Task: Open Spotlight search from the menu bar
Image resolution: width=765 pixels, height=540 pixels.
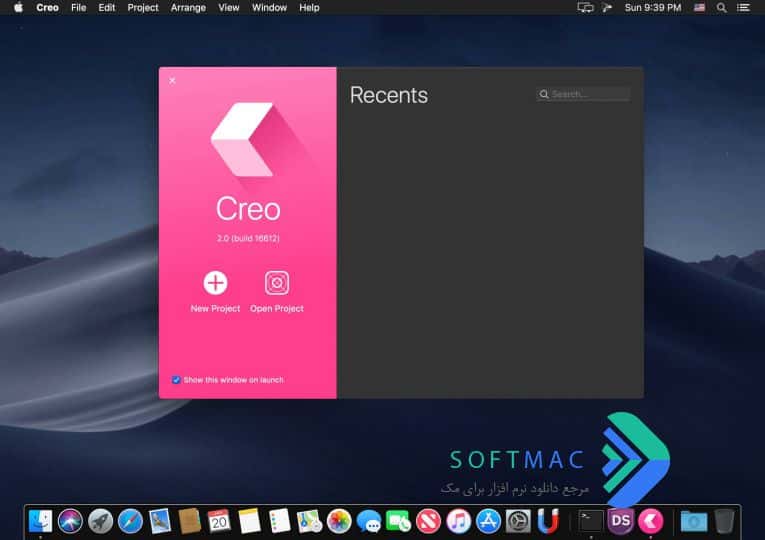Action: 721,7
